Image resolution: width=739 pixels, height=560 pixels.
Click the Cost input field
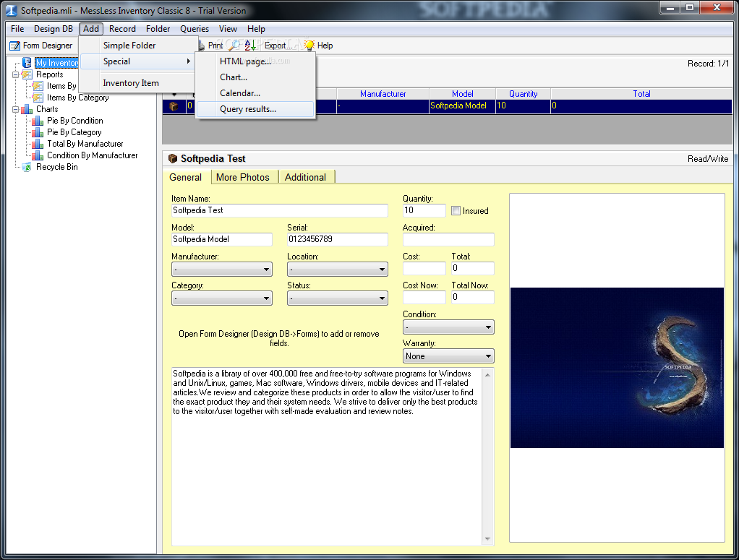(424, 269)
